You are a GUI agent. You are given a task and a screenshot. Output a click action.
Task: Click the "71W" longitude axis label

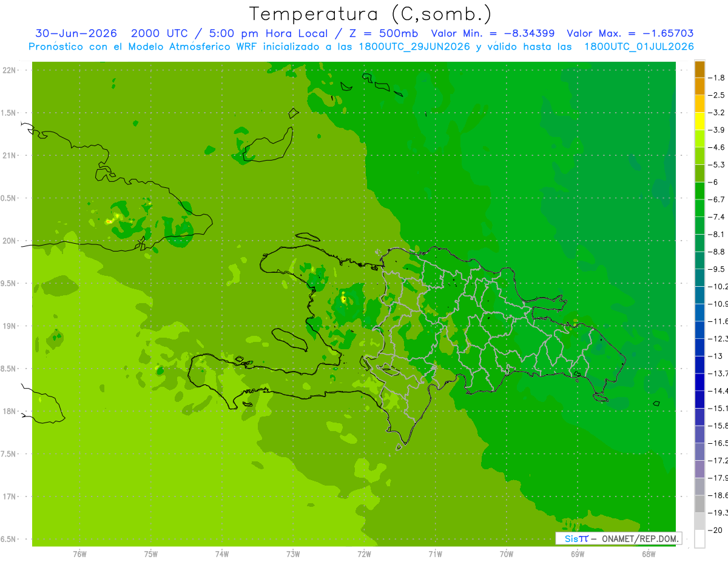[x=435, y=554]
